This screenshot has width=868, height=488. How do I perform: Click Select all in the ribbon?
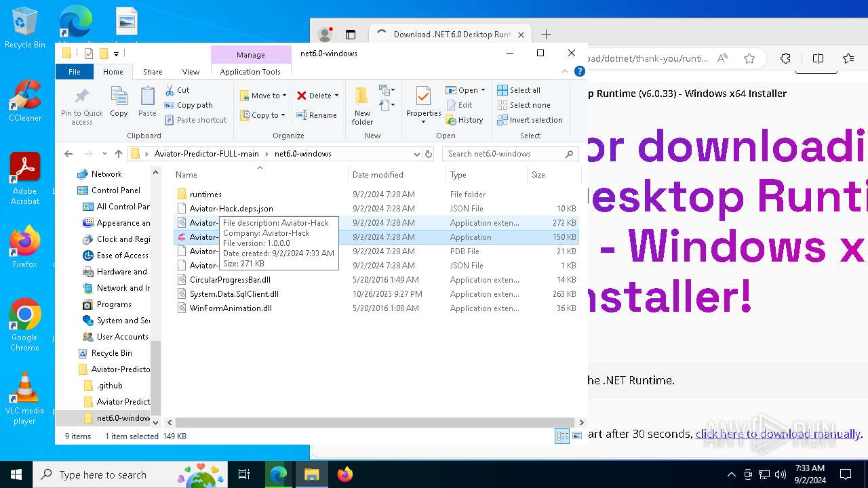[519, 90]
